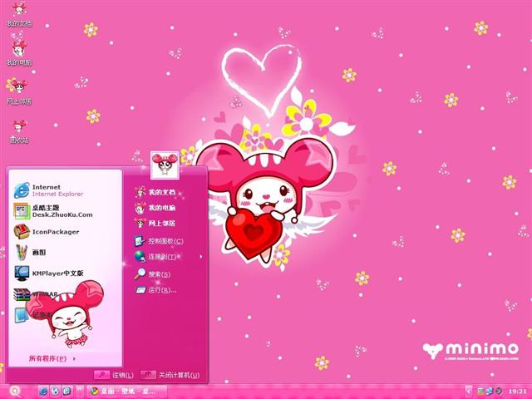Image resolution: width=532 pixels, height=399 pixels.
Task: Click the first system tray icon
Action: 480,392
